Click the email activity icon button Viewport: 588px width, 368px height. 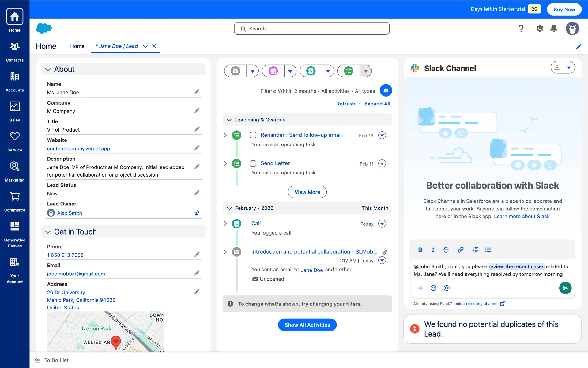(235, 71)
